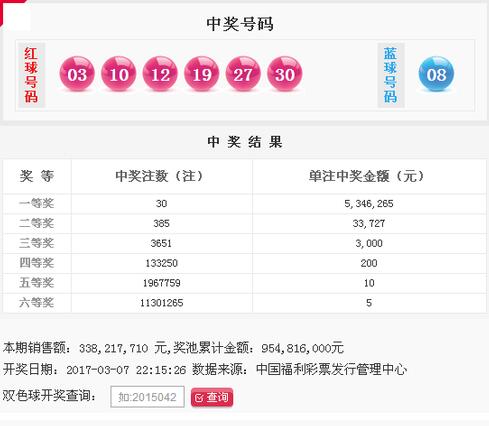Click fifth prize count 1967759

161,283
